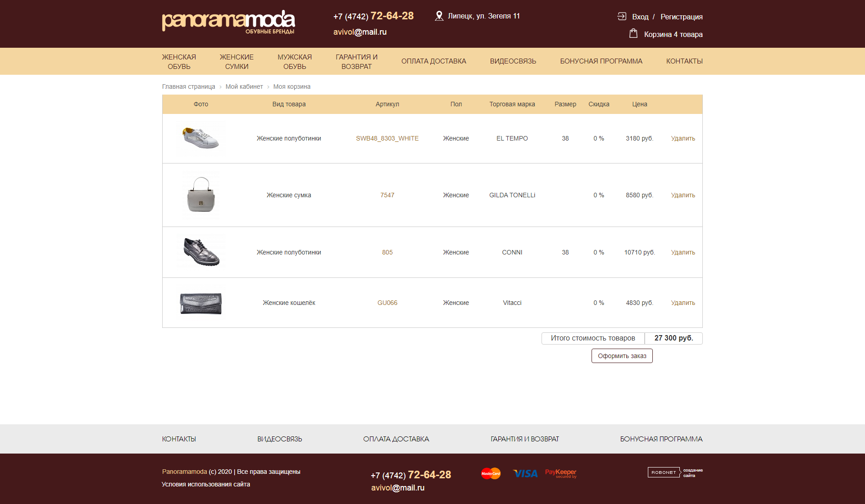This screenshot has height=504, width=865.
Task: Click Моя корзина breadcrumb
Action: tap(291, 86)
